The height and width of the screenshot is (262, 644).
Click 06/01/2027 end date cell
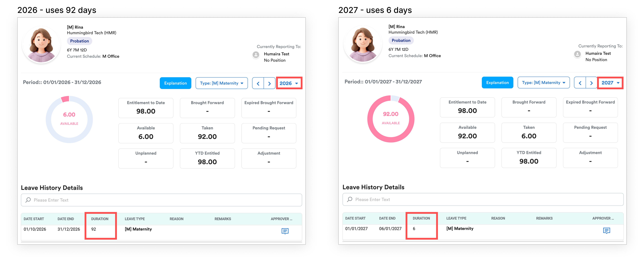coord(390,229)
